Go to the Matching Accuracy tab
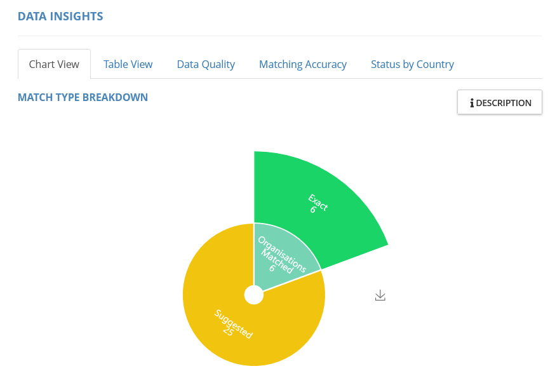Screen dimensions: 555x392 302,64
